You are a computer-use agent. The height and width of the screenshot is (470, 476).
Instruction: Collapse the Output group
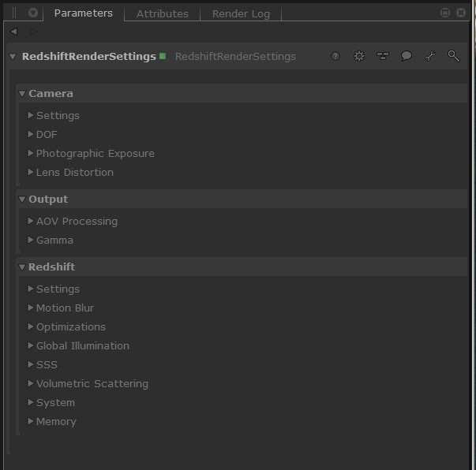[22, 200]
